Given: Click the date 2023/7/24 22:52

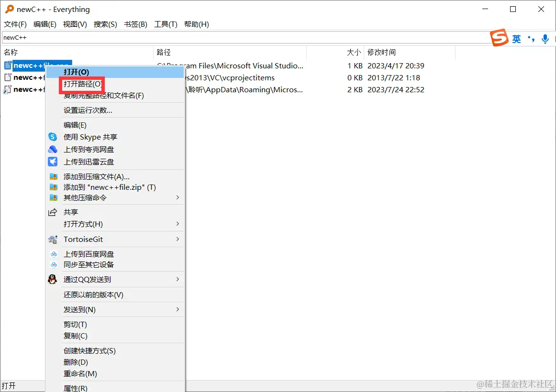Looking at the screenshot, I should (x=396, y=89).
